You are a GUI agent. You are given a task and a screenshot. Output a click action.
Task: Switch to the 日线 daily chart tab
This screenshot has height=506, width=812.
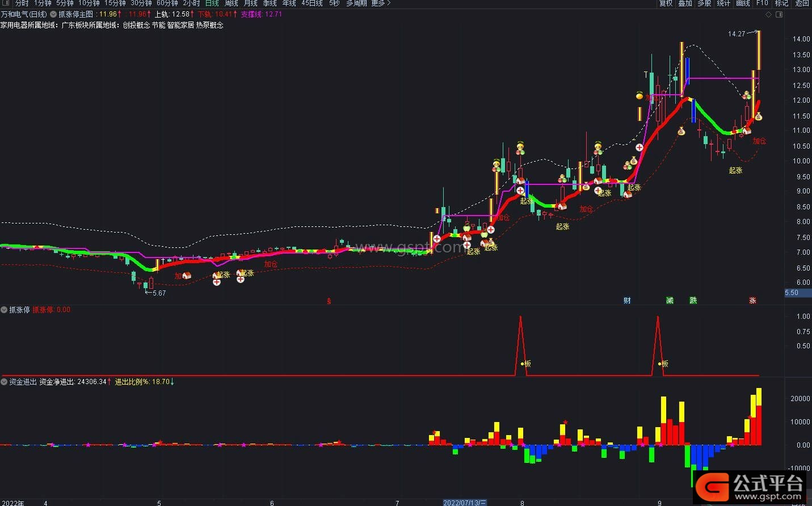click(212, 3)
